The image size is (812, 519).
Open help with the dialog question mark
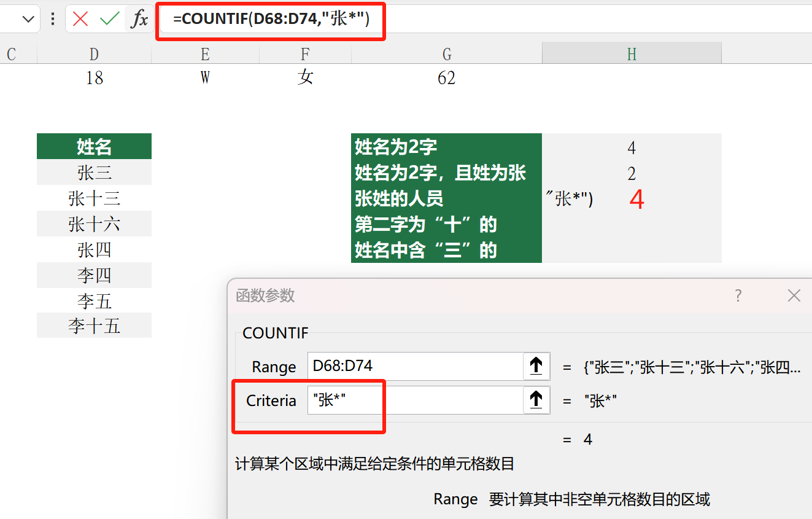tap(738, 295)
